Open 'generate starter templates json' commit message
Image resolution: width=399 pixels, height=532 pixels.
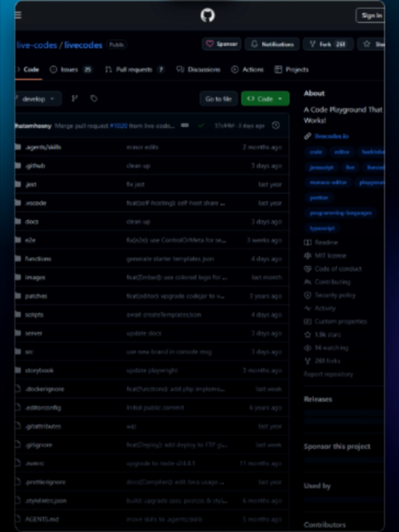pos(170,259)
